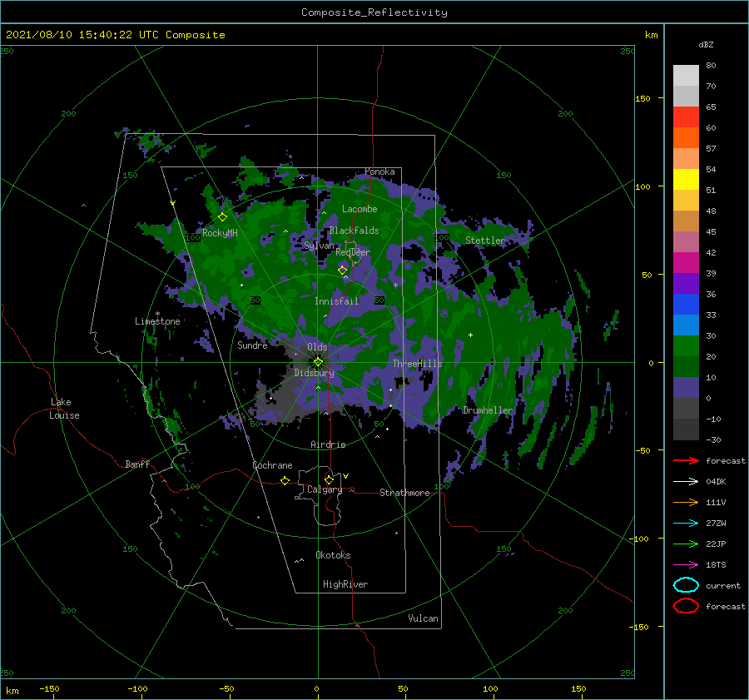Image resolution: width=749 pixels, height=700 pixels.
Task: Click the Vulcan town label
Action: (x=424, y=618)
